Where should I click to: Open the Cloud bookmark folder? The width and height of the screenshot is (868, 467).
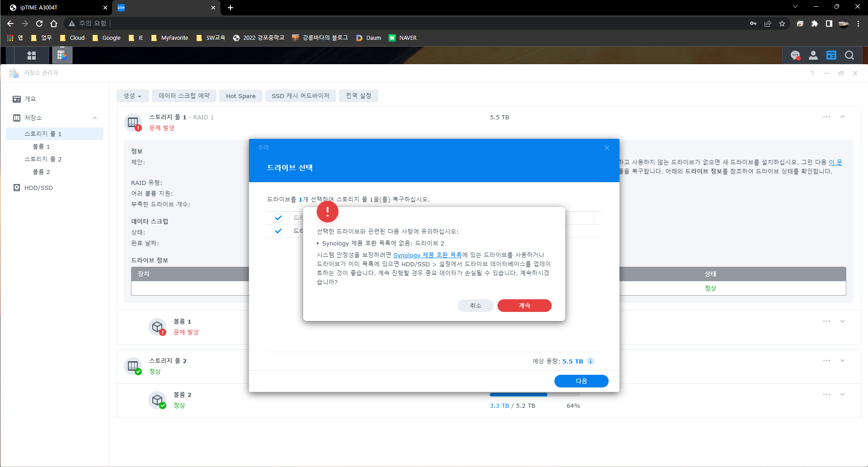72,38
